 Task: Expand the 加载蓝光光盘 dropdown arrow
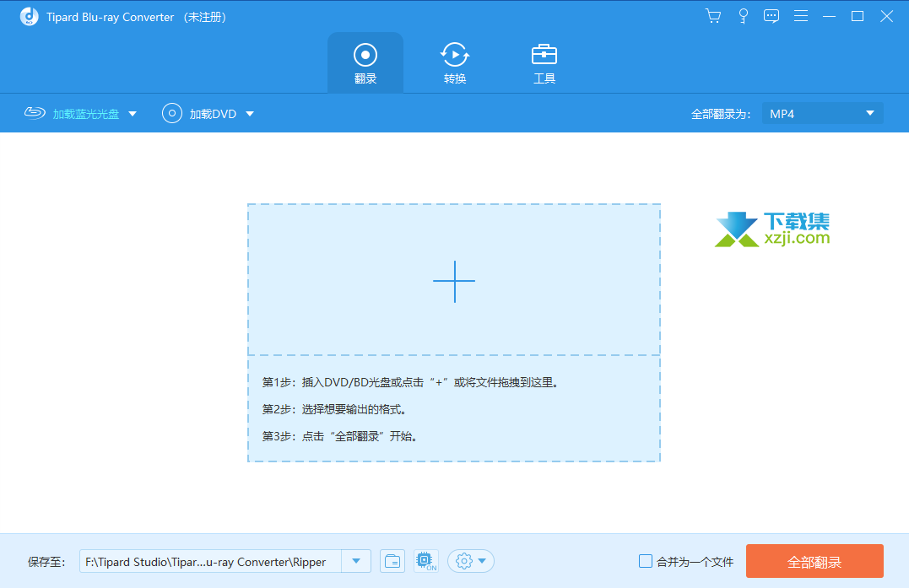pyautogui.click(x=133, y=114)
